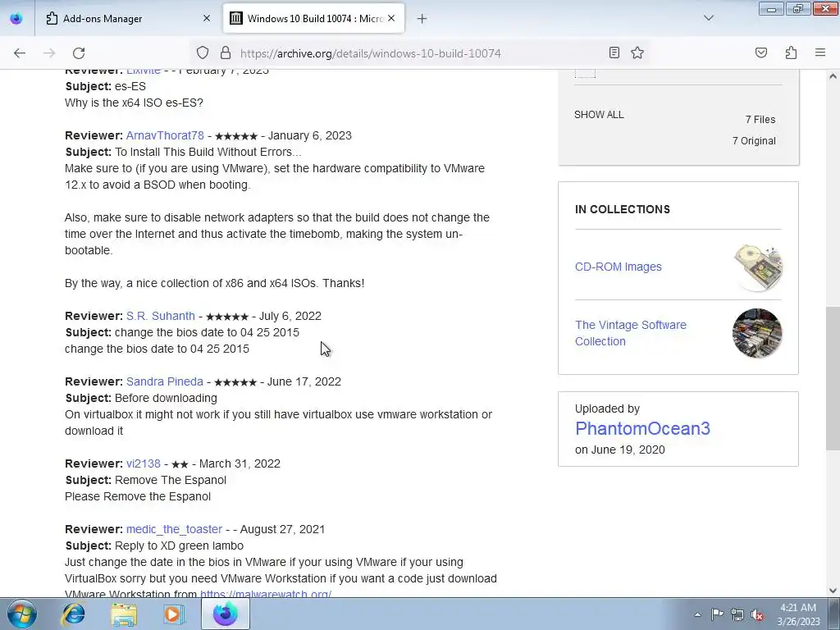Open Action Center flag icon
Viewport: 840px width, 630px height.
click(717, 614)
